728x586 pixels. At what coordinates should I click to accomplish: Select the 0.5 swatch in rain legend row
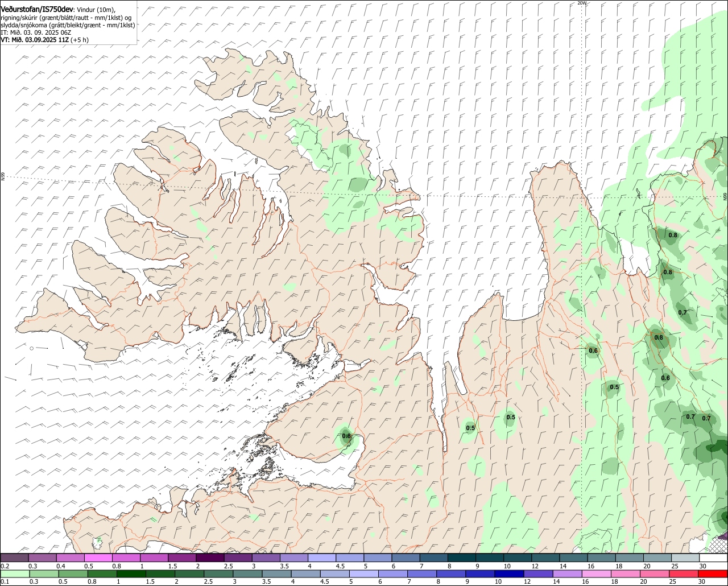(73, 574)
